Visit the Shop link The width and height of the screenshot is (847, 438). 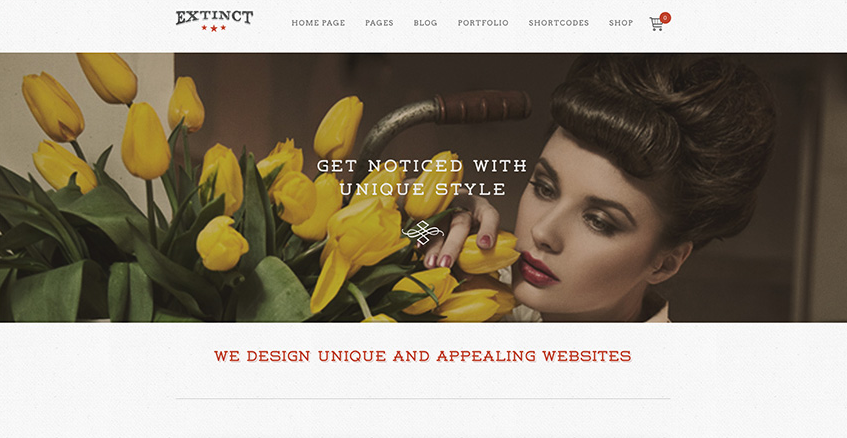(621, 23)
